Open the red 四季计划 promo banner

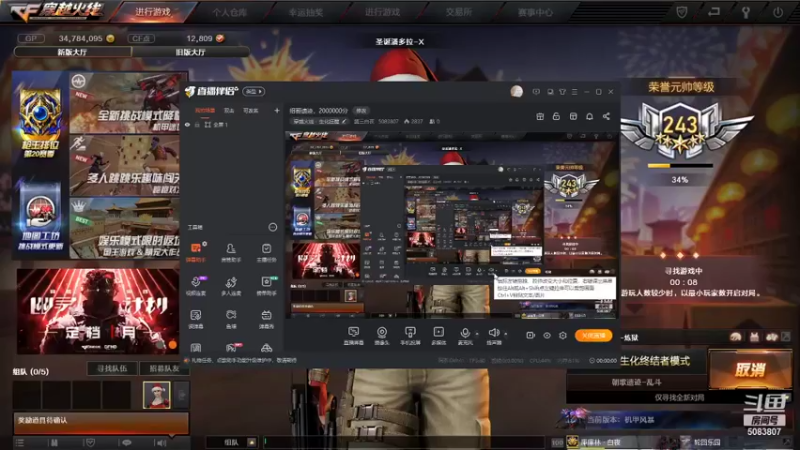point(97,311)
